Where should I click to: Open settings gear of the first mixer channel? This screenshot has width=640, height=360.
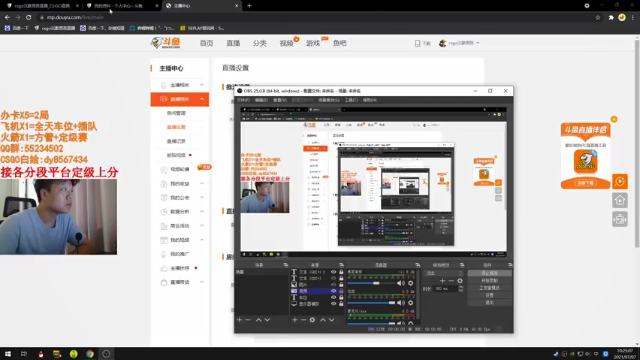[411, 283]
